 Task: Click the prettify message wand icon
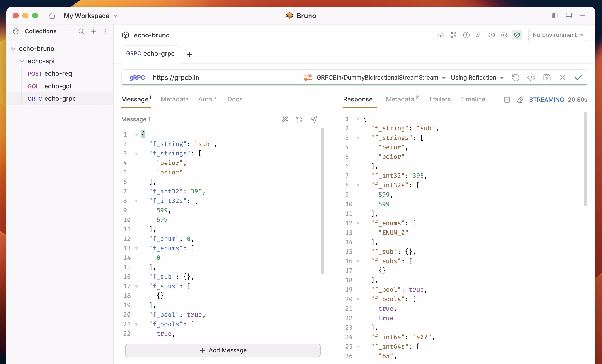[285, 119]
